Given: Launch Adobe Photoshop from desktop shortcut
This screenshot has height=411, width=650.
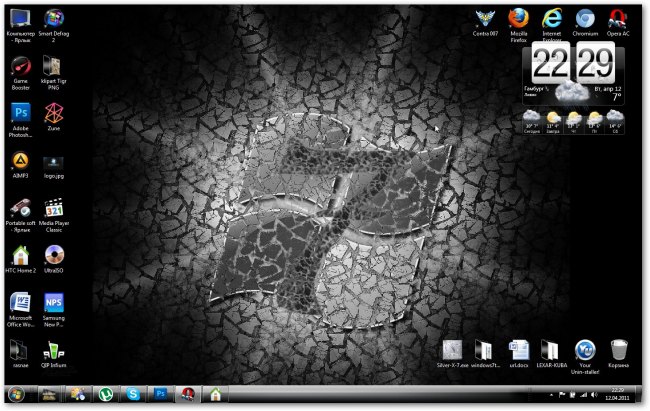Looking at the screenshot, I should tap(20, 113).
